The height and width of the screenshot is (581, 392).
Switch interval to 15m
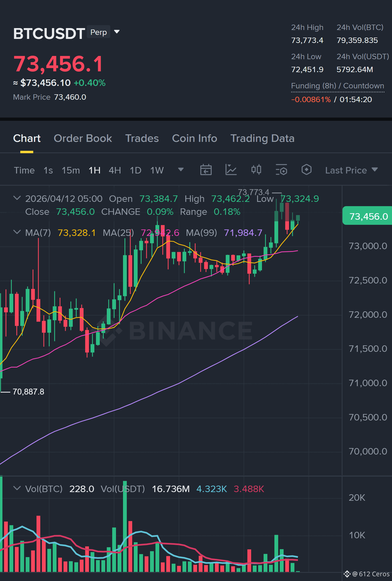[71, 170]
